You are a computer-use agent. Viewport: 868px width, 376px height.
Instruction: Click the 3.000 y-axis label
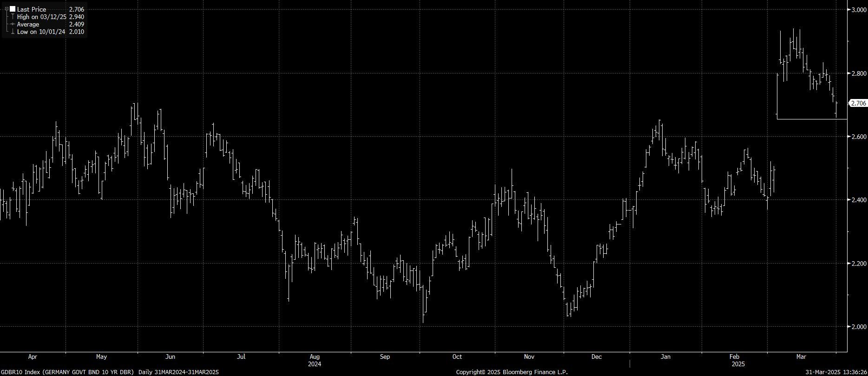coord(858,10)
